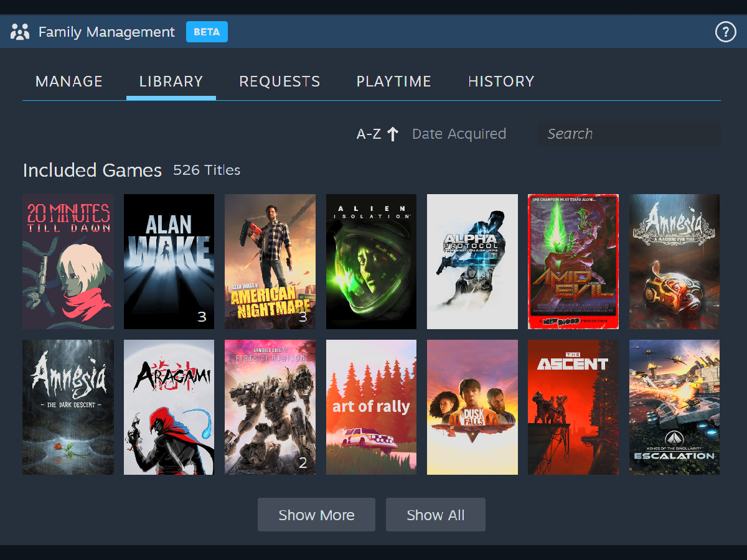Select the Alien Isolation thumbnail
The width and height of the screenshot is (747, 560).
click(371, 261)
